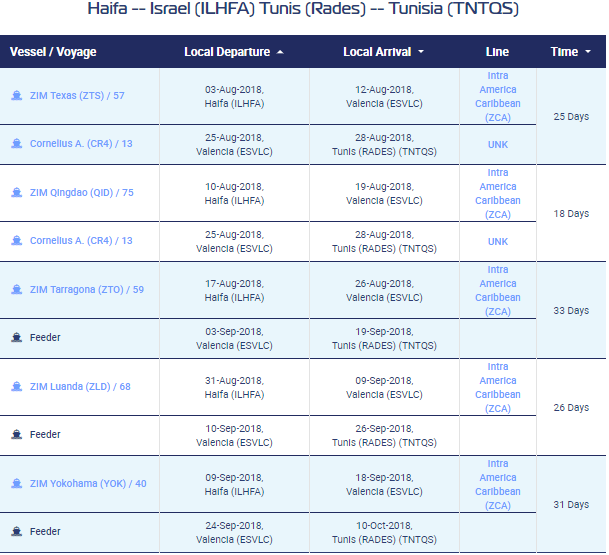The image size is (609, 555).
Task: Click ship icon beside ZIM Yokohama (YOK) / 40
Action: pos(17,484)
